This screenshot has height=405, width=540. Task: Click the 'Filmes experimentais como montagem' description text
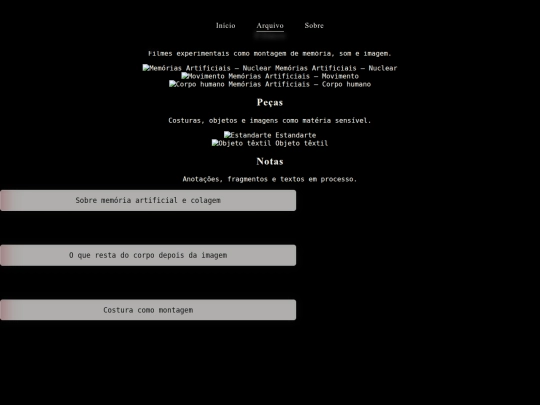(270, 54)
